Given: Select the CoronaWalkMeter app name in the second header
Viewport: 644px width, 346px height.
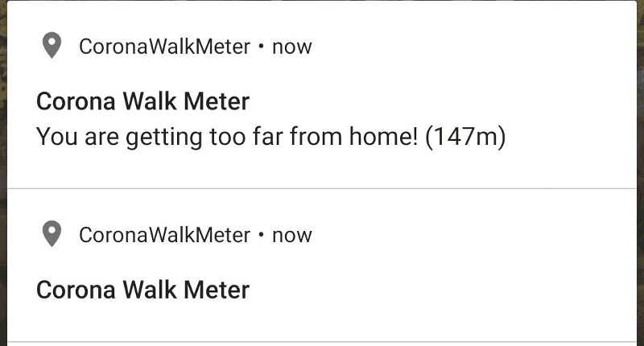Looking at the screenshot, I should coord(165,235).
